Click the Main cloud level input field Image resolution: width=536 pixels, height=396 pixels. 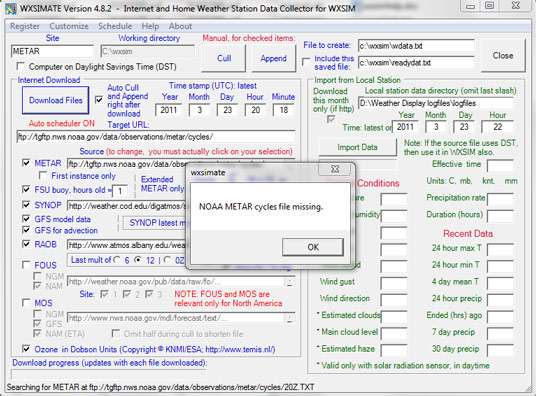(x=394, y=333)
